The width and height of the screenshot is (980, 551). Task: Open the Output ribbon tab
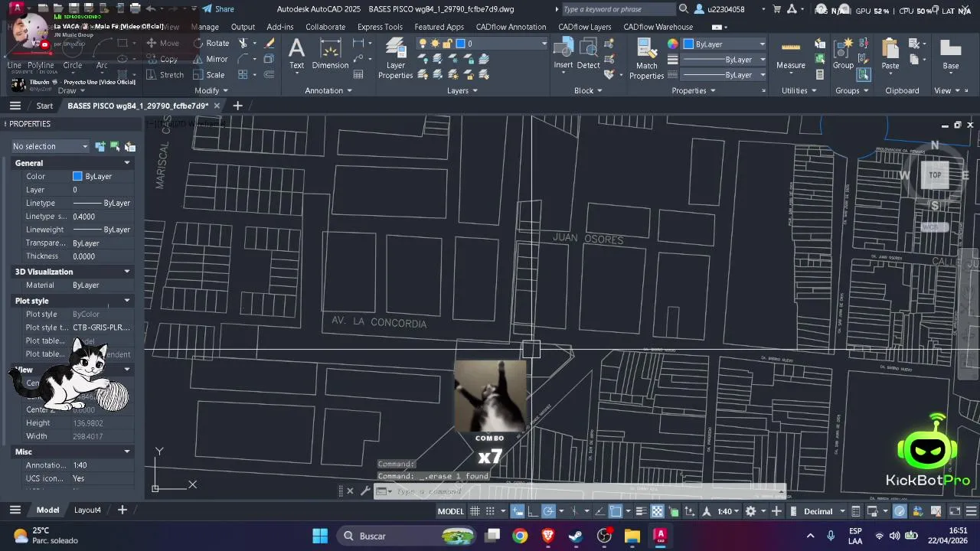point(243,27)
